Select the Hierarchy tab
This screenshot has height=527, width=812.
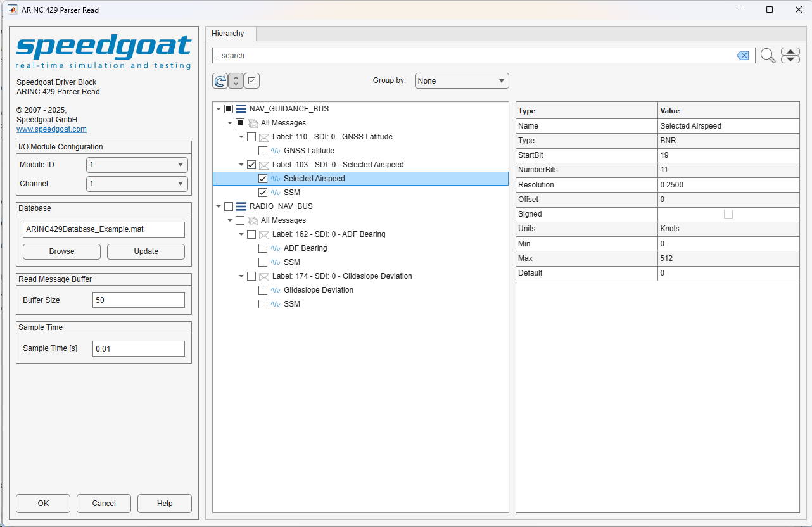point(228,34)
